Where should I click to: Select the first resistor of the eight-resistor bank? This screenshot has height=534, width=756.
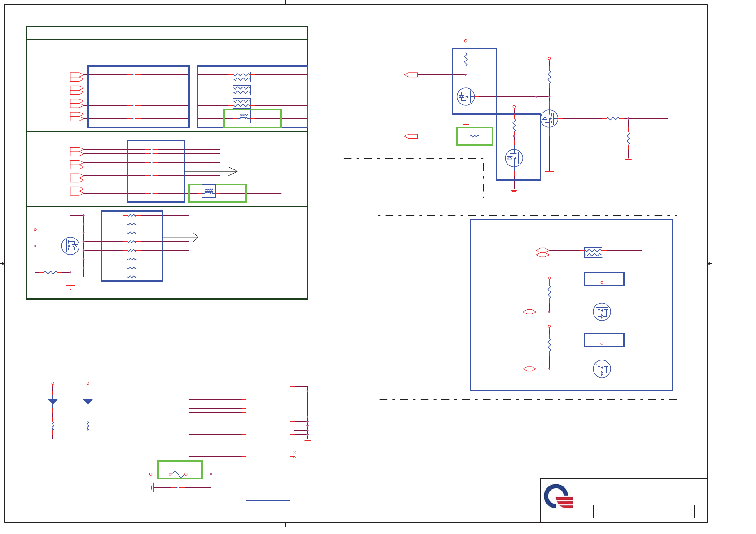click(132, 215)
